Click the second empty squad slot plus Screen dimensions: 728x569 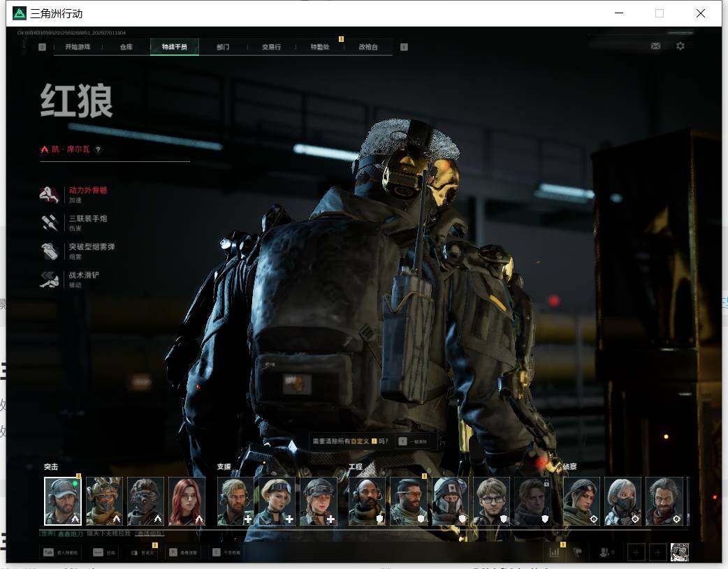tap(658, 552)
